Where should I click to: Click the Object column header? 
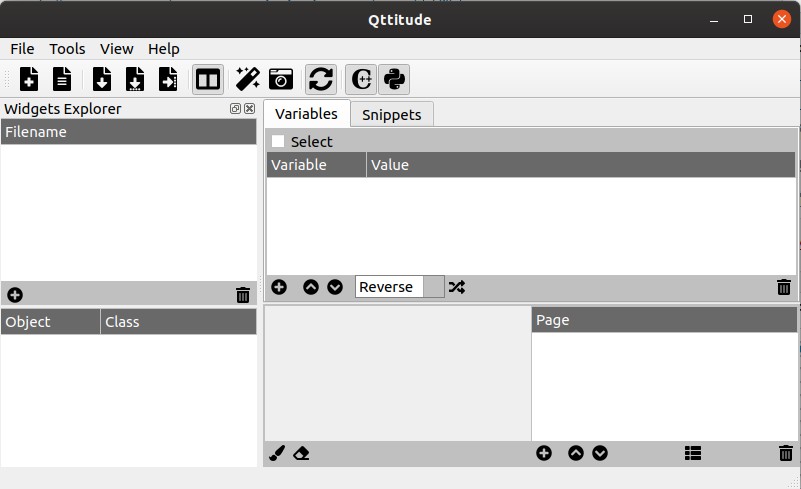[x=51, y=322]
